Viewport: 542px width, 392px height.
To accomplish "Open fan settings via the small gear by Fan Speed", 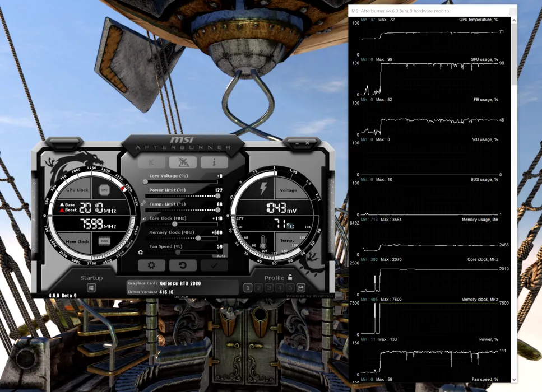I will click(140, 253).
